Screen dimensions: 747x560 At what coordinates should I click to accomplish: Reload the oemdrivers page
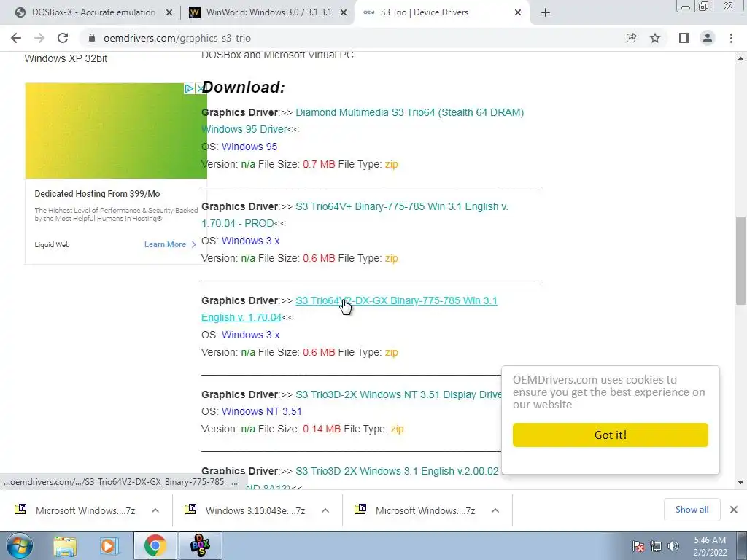(x=63, y=38)
